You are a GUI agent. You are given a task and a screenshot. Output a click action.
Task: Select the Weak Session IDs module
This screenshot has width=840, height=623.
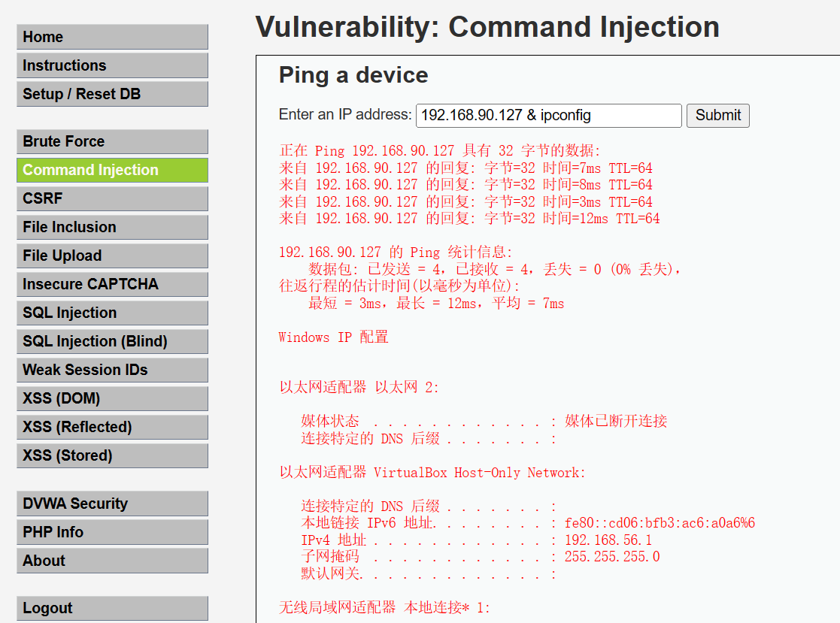tap(112, 370)
